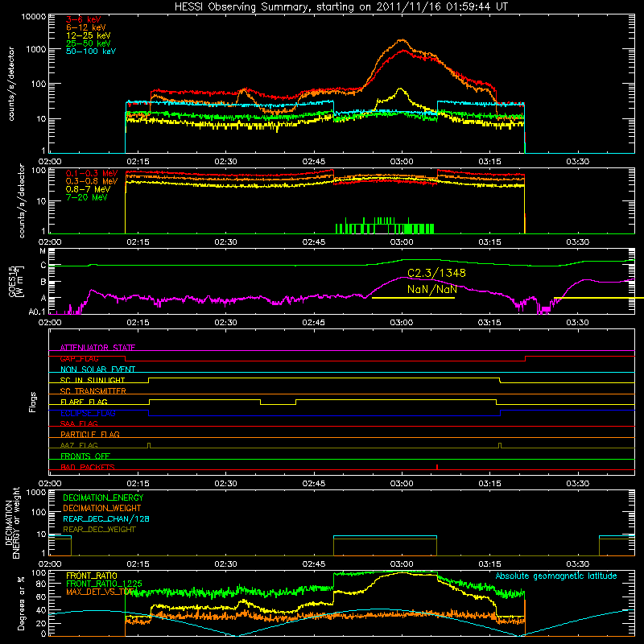Click the Flags vertical axis title
The height and width of the screenshot is (644, 644).
tap(33, 402)
